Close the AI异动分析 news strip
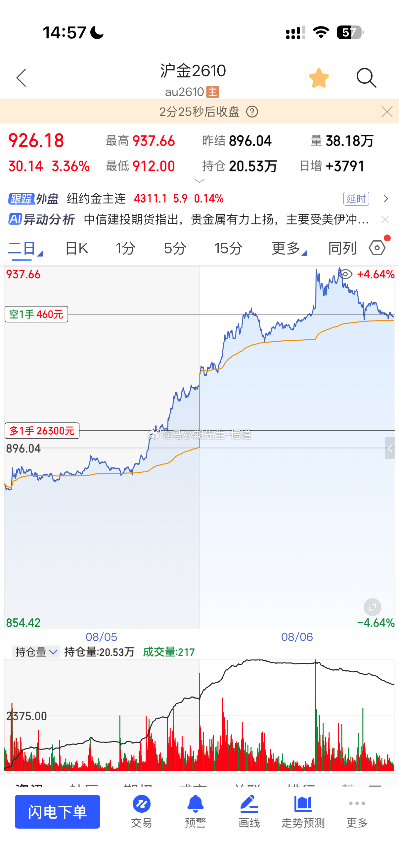Screen dimensions: 399x868 click(385, 220)
